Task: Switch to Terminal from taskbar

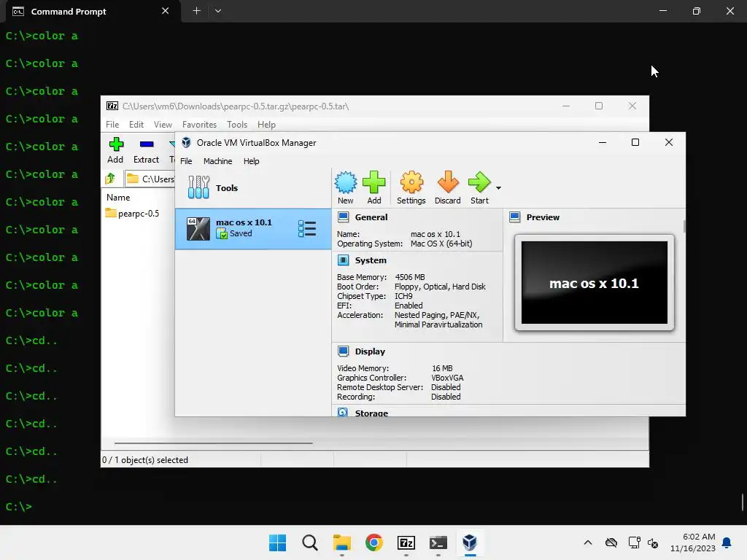Action: pyautogui.click(x=438, y=542)
